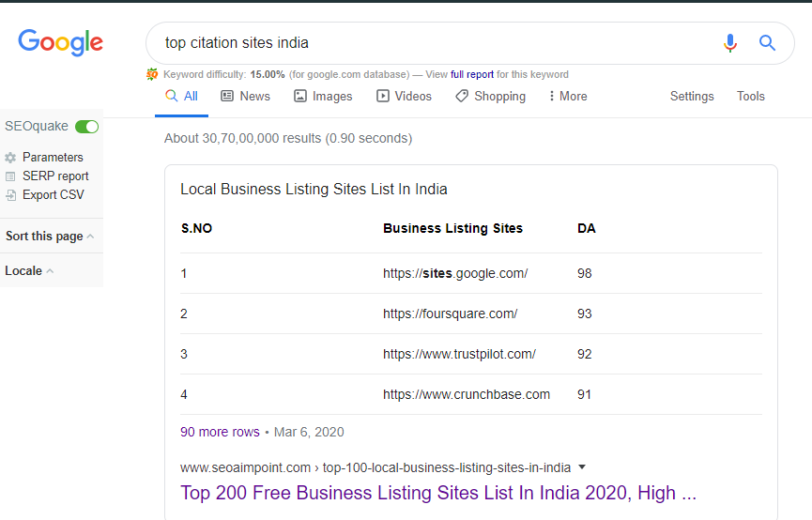Image resolution: width=812 pixels, height=520 pixels.
Task: Switch to the Shopping tab
Action: pyautogui.click(x=490, y=97)
